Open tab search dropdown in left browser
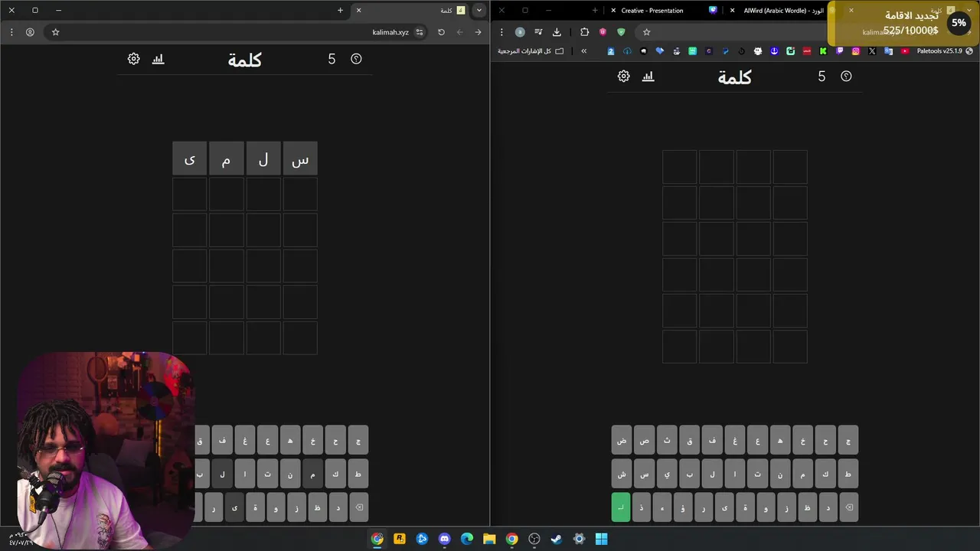This screenshot has width=980, height=551. [x=479, y=10]
